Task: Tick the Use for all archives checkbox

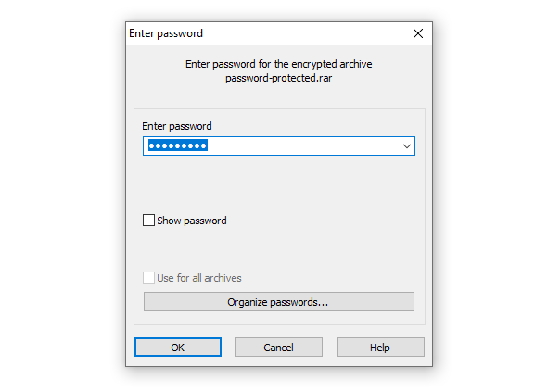Action: coord(148,278)
